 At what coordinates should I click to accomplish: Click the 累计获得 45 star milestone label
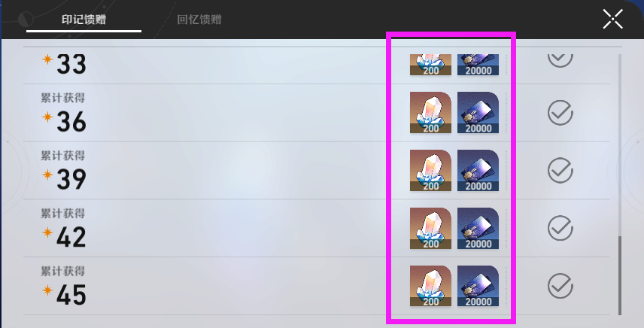pos(63,286)
